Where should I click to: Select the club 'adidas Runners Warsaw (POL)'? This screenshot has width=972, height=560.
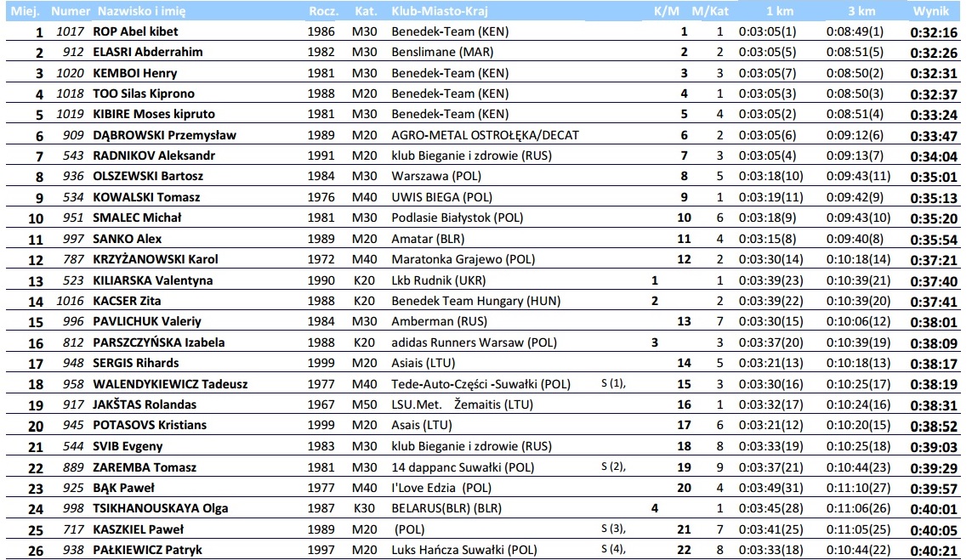pos(468,342)
